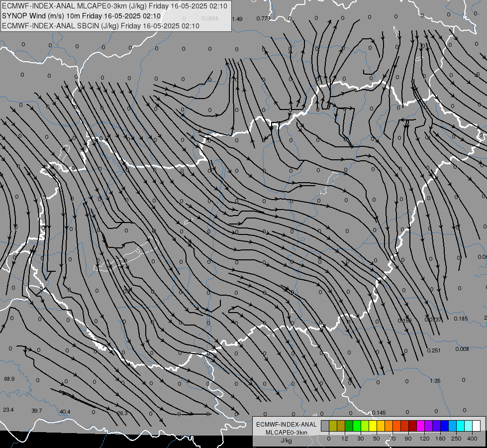Select the legend scale label 120

pyautogui.click(x=424, y=439)
